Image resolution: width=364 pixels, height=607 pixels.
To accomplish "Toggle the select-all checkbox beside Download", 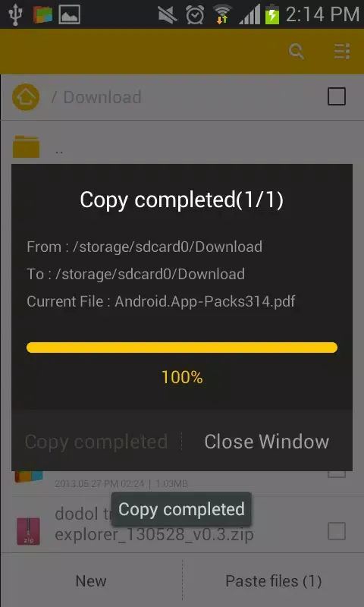I will coord(337,96).
